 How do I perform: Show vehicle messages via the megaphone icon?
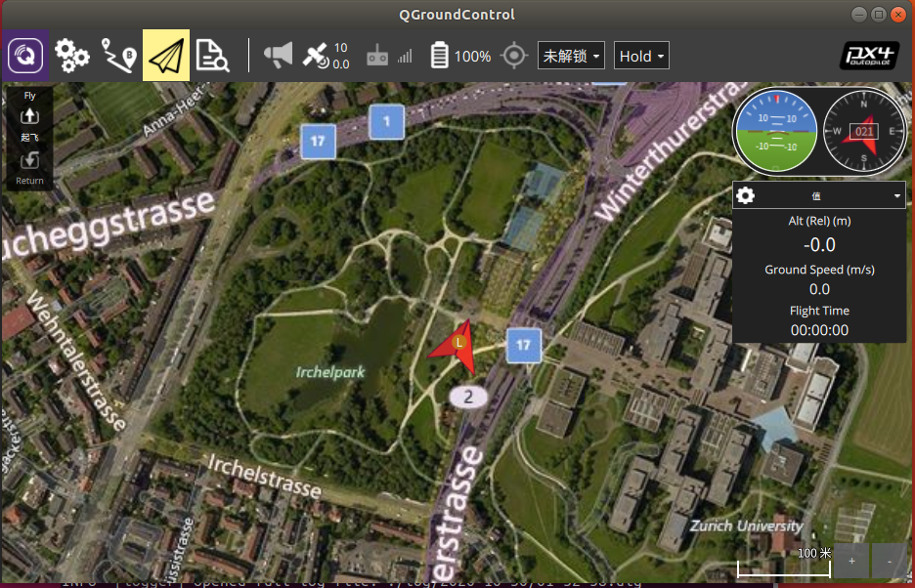click(278, 56)
